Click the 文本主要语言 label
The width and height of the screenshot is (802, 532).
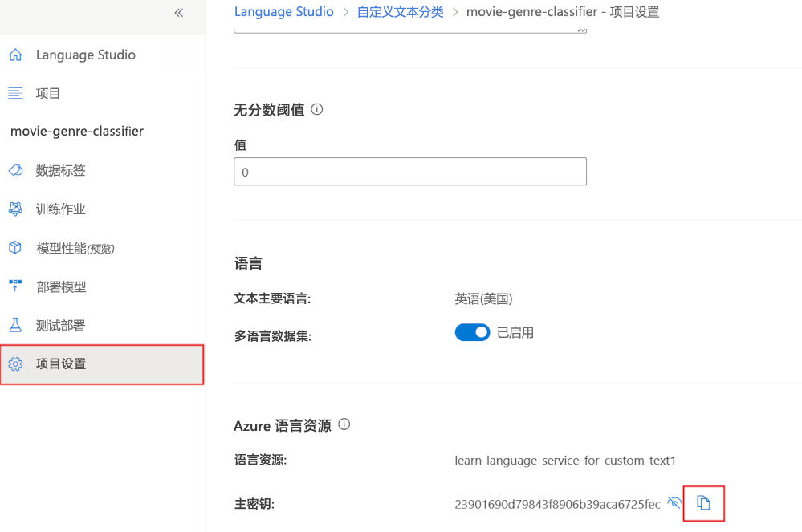[272, 299]
